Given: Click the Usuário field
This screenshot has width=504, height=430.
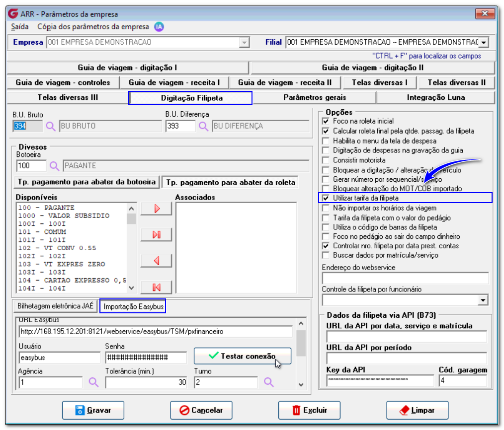Looking at the screenshot, I should click(60, 358).
